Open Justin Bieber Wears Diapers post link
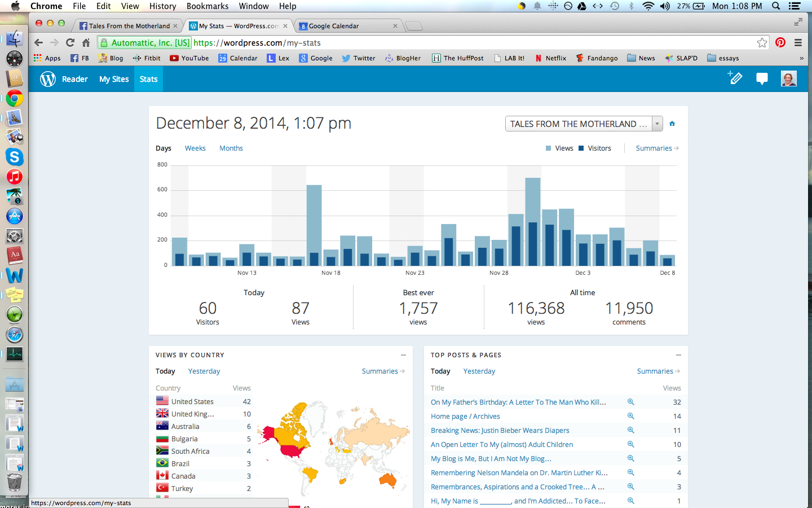 500,431
